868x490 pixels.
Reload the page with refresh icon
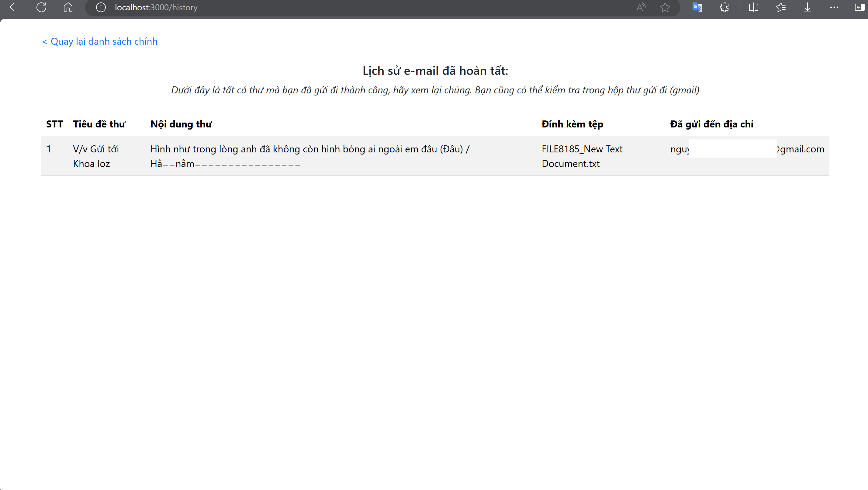[41, 7]
